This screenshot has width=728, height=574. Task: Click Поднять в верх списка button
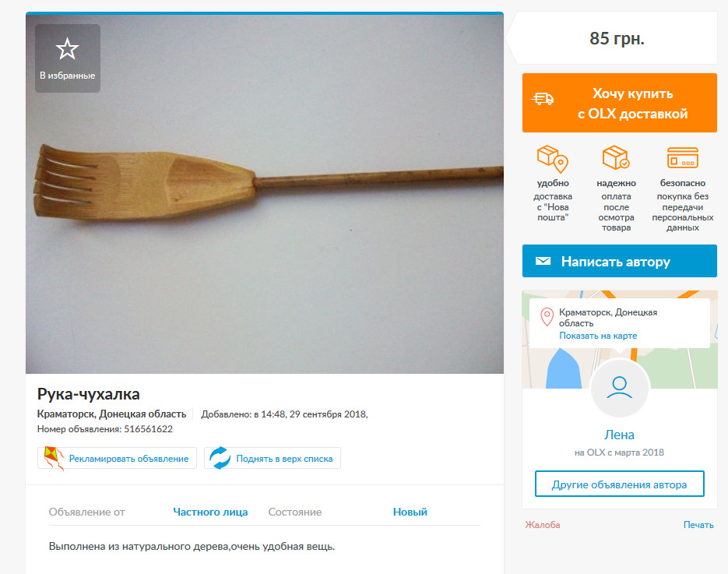[x=273, y=458]
